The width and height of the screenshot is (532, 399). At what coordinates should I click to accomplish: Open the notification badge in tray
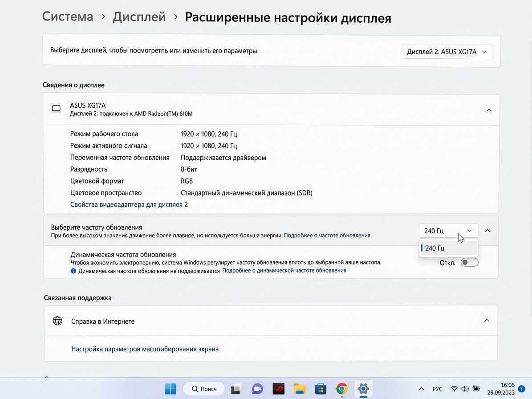coord(521,389)
